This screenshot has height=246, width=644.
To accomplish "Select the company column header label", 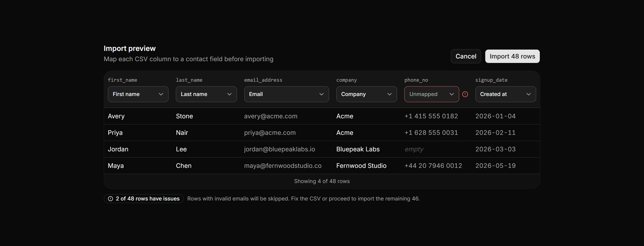I will point(347,80).
